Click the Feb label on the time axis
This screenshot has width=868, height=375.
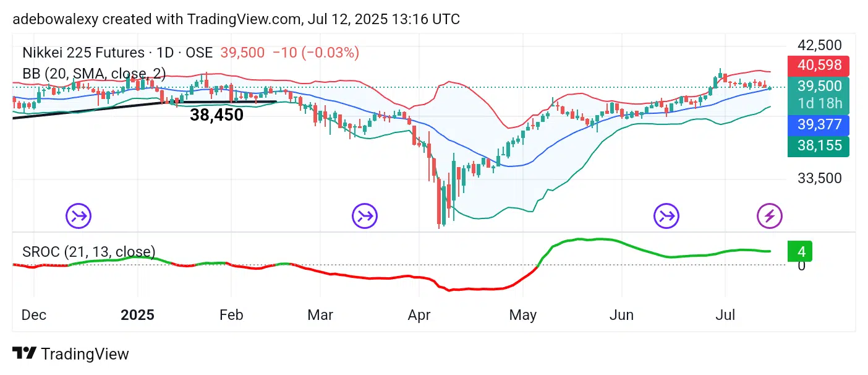point(231,315)
